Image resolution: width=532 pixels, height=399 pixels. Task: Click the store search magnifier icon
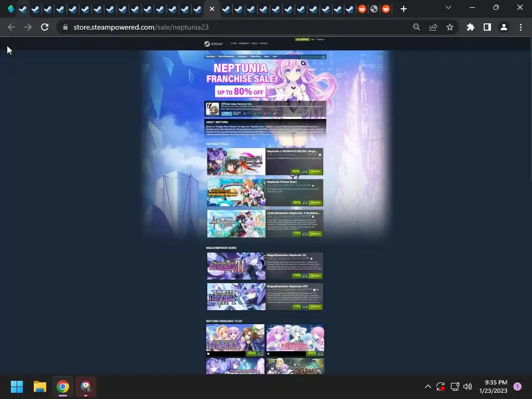click(324, 57)
